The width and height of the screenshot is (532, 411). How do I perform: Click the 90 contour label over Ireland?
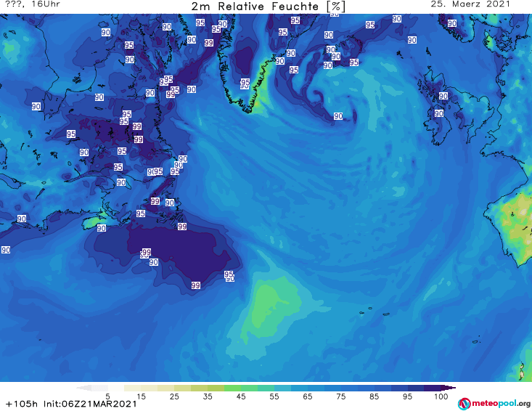pos(438,113)
